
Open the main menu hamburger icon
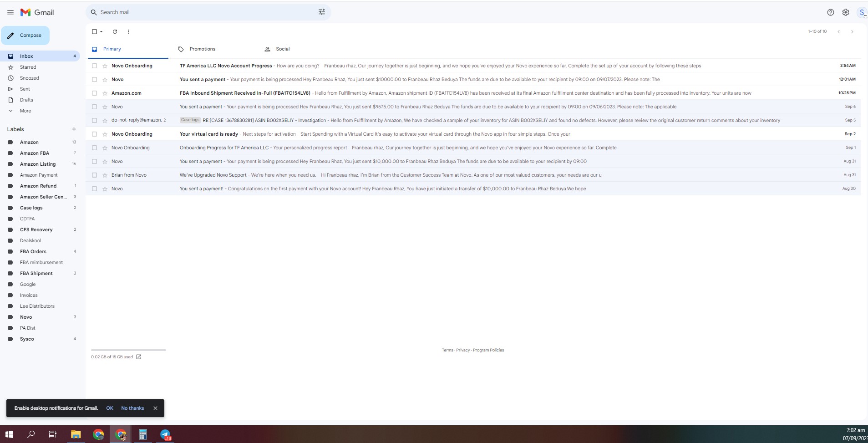(10, 12)
